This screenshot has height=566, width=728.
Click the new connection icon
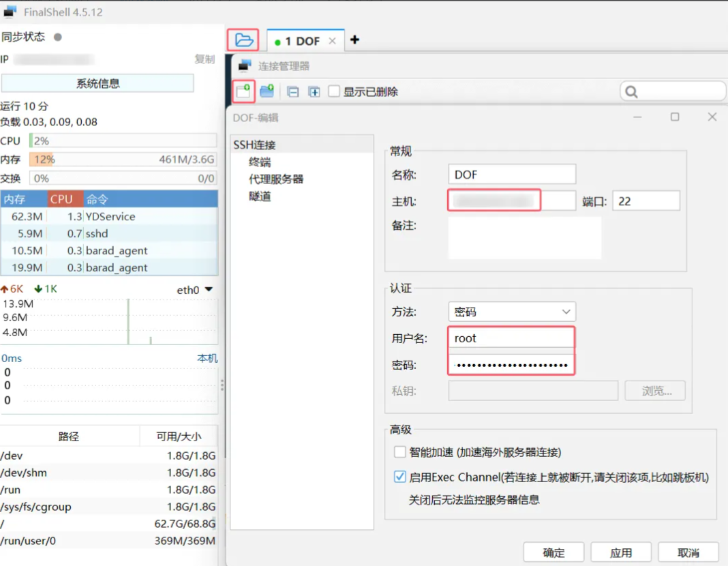coord(243,91)
